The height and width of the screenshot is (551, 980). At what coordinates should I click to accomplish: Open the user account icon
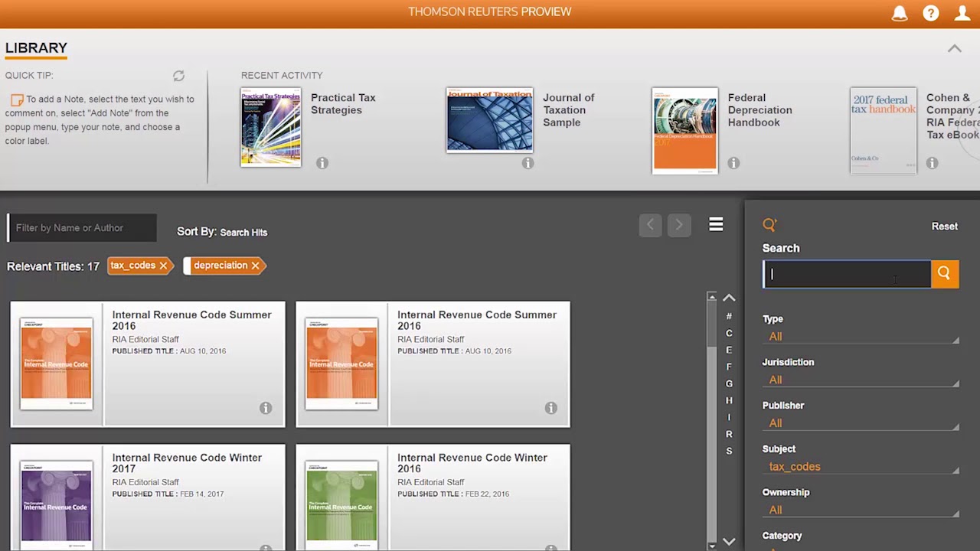[962, 13]
